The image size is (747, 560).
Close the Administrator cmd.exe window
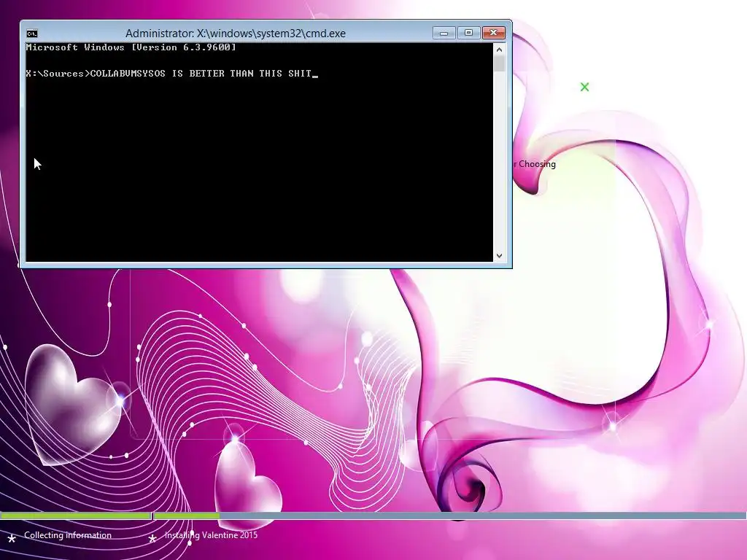pyautogui.click(x=494, y=33)
